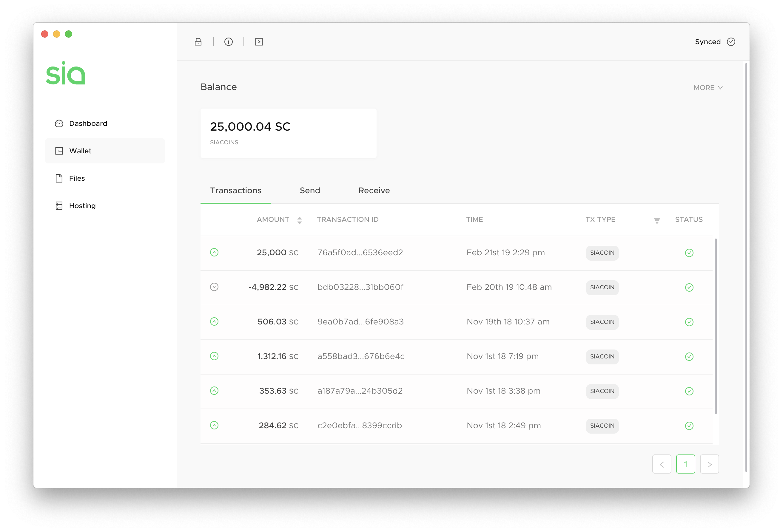Click incoming arrow icon for 506.03 SC row
783x532 pixels.
214,321
